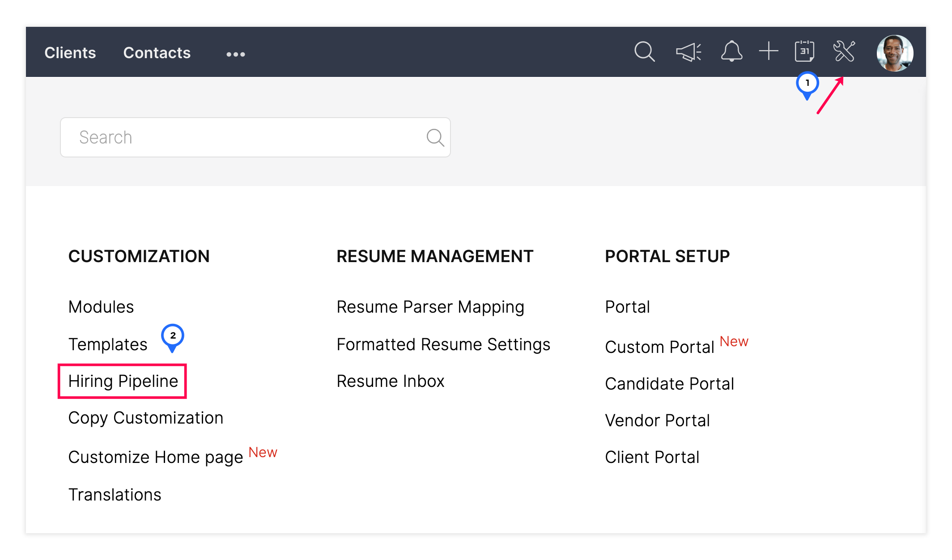Switch to the Clients tab
This screenshot has width=952, height=560.
click(70, 53)
